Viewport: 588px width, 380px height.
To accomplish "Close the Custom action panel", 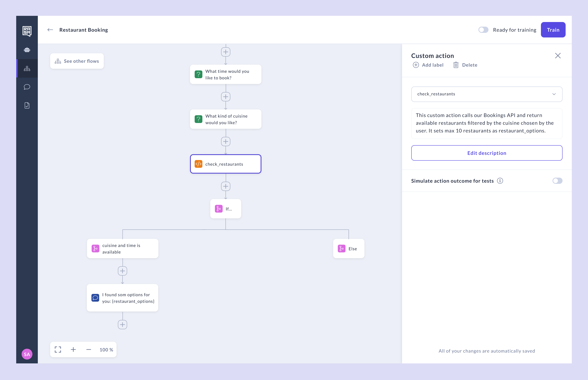I will pos(558,56).
